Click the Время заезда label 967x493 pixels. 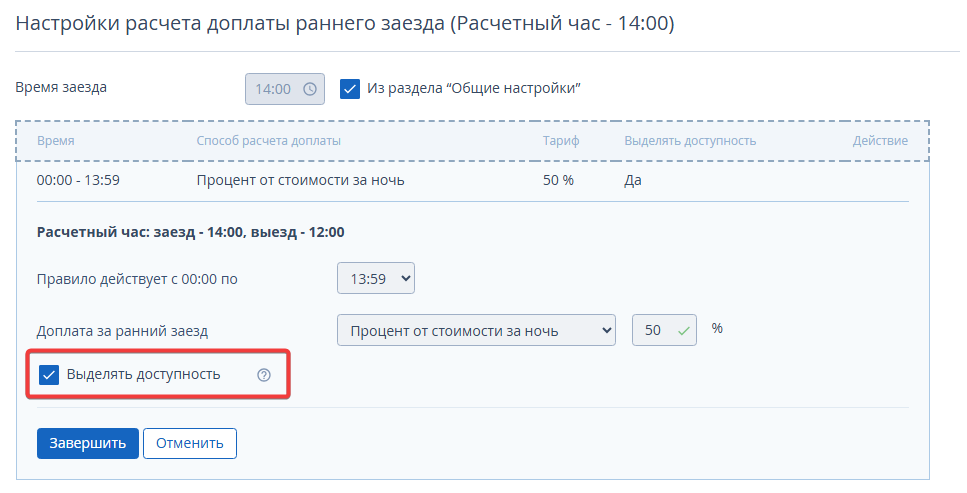[x=61, y=87]
